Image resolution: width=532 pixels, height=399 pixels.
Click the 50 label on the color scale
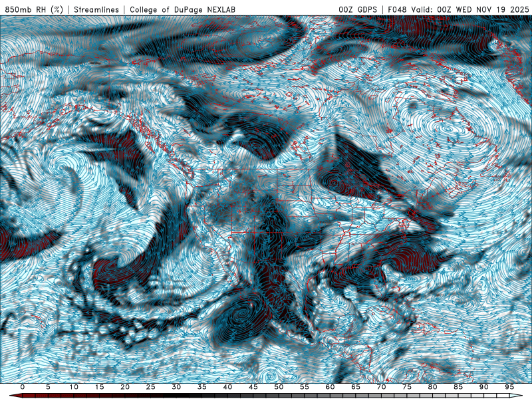pyautogui.click(x=279, y=387)
